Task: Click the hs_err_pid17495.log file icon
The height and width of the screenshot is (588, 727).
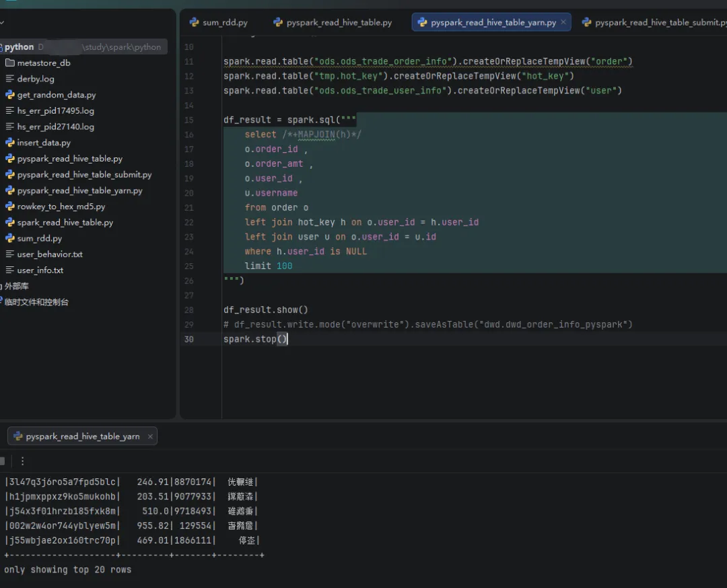Action: 9,111
